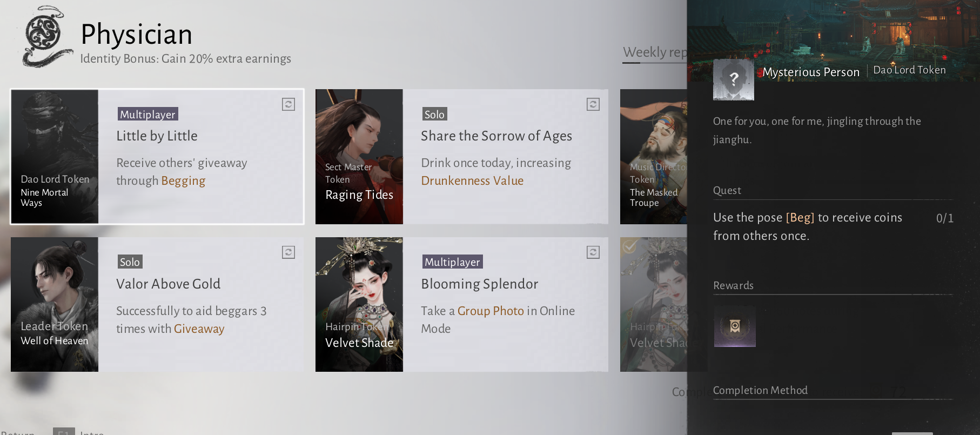
Task: Refresh the Share the Sorrow of Ages quest
Action: coord(593,104)
